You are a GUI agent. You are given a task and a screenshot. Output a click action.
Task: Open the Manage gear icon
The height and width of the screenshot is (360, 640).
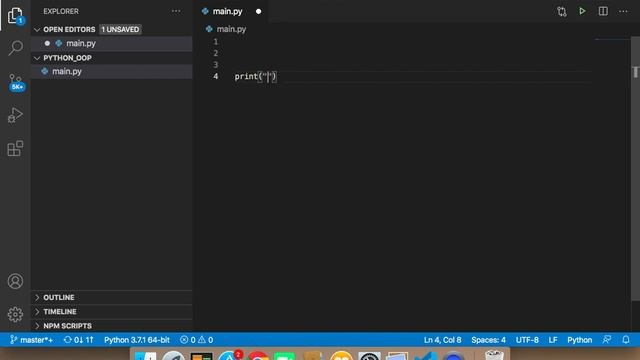[15, 314]
